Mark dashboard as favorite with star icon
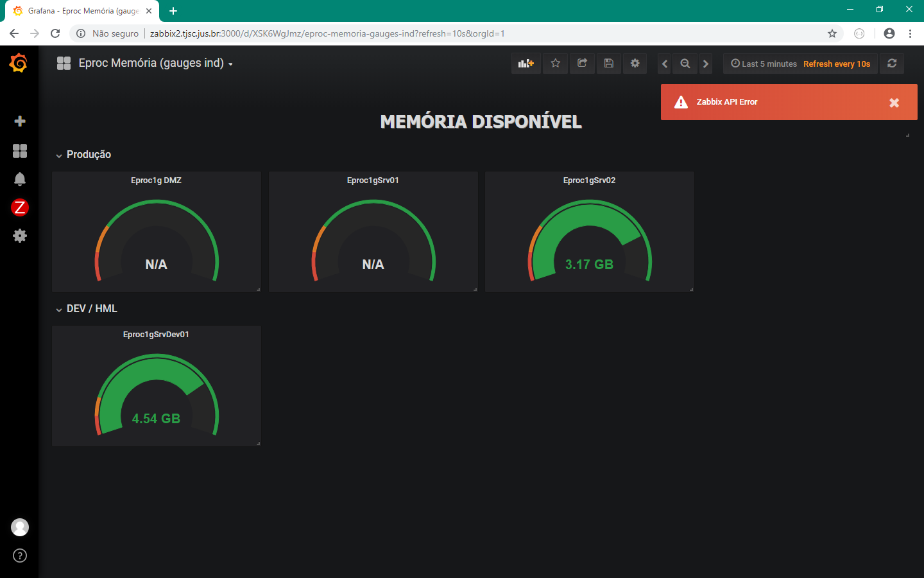This screenshot has width=924, height=578. [555, 64]
